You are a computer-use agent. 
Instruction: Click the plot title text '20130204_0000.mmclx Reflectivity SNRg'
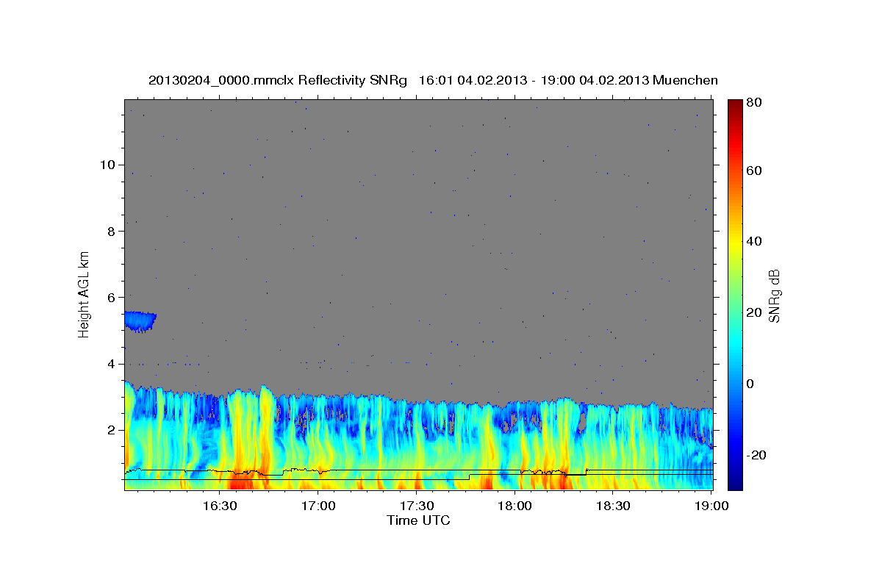tap(277, 79)
